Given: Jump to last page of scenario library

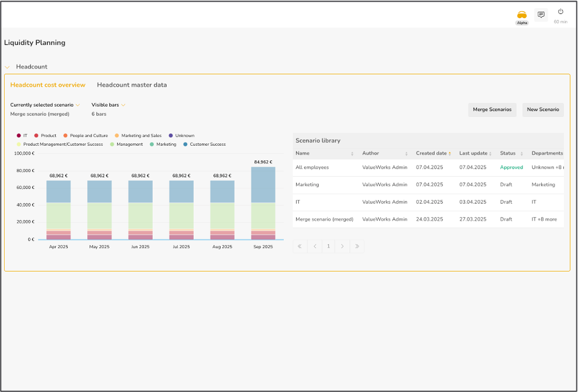Looking at the screenshot, I should 357,246.
